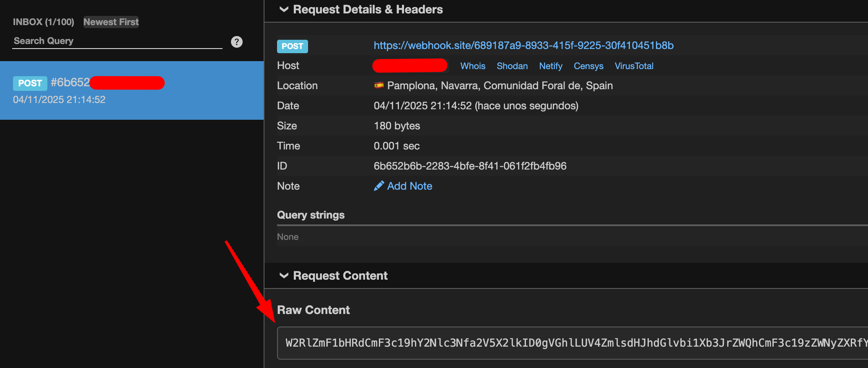Click the POST badge in the inbox entry
The width and height of the screenshot is (868, 368).
tap(30, 83)
